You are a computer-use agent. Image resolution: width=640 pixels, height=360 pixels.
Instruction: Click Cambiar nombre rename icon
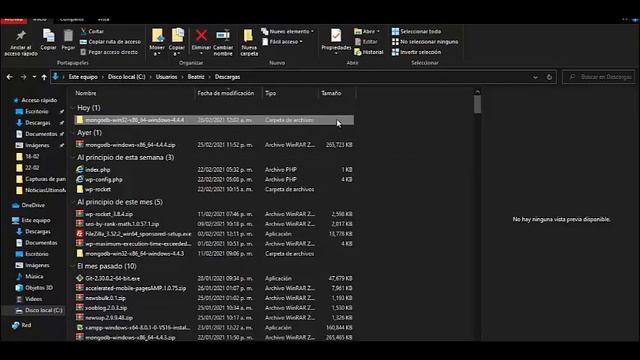tap(223, 42)
